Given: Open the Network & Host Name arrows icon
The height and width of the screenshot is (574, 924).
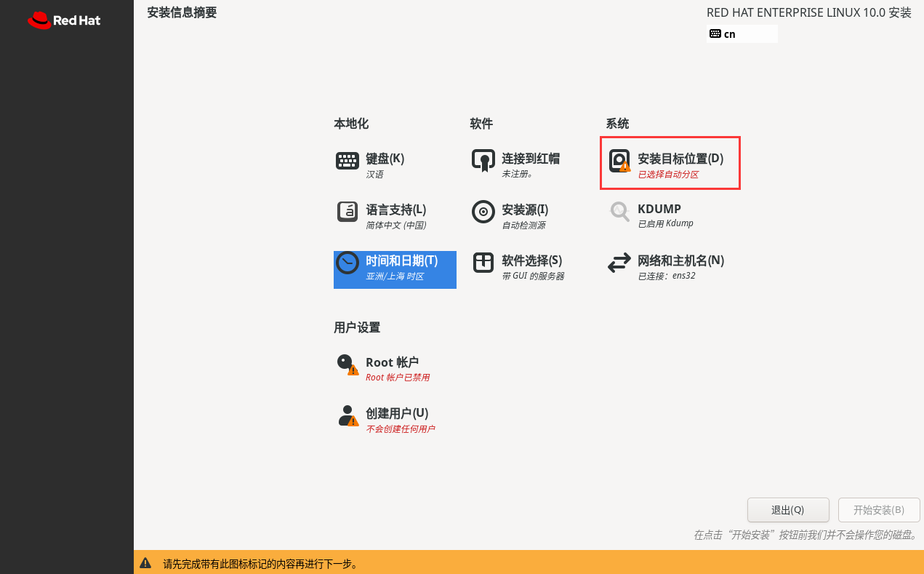Looking at the screenshot, I should pos(619,263).
